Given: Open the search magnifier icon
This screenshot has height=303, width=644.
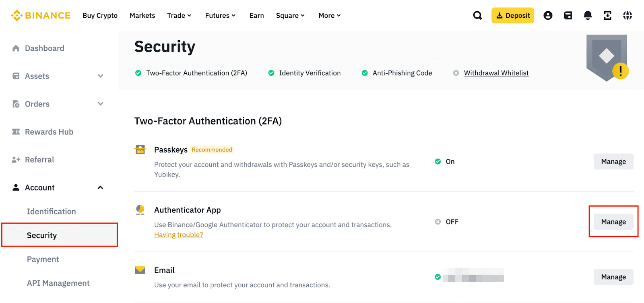Looking at the screenshot, I should (477, 15).
